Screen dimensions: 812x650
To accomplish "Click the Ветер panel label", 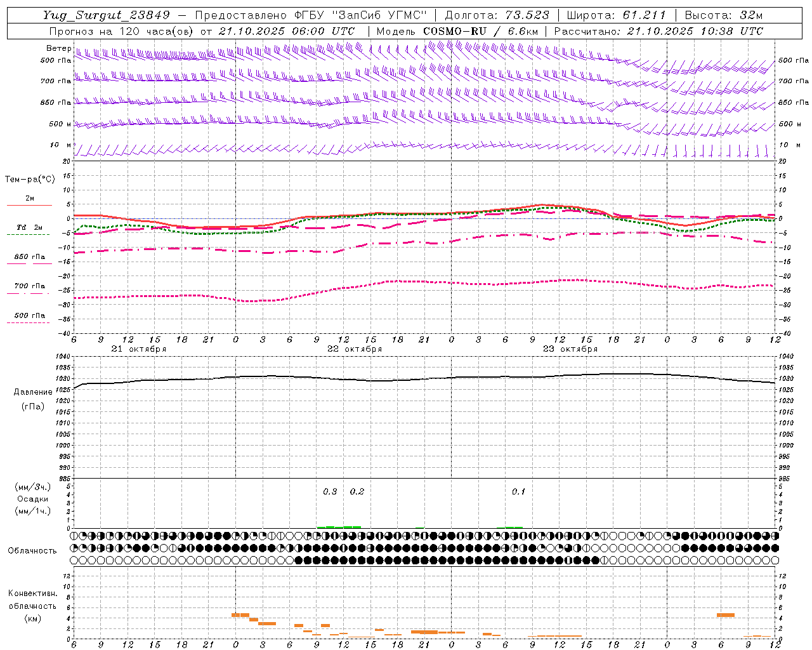I will (x=59, y=48).
